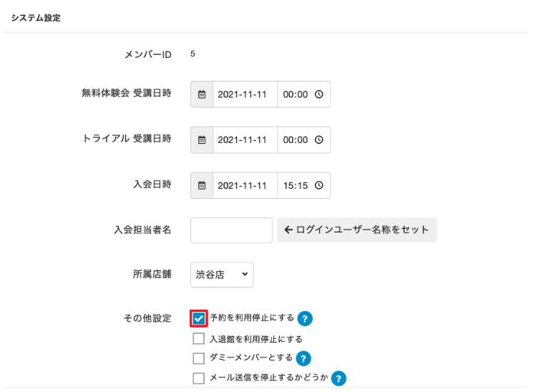Check ダミーメンバーとする checkbox
536x392 pixels.
point(199,358)
